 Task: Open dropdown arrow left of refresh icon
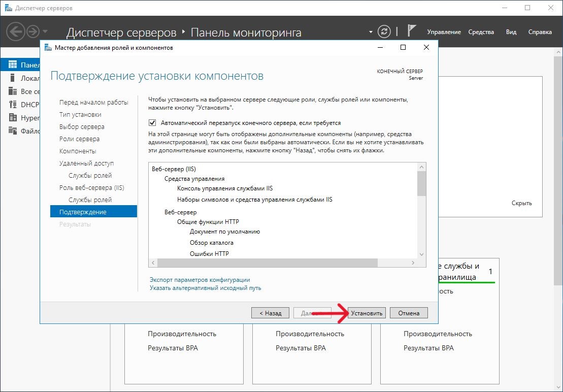pyautogui.click(x=371, y=32)
